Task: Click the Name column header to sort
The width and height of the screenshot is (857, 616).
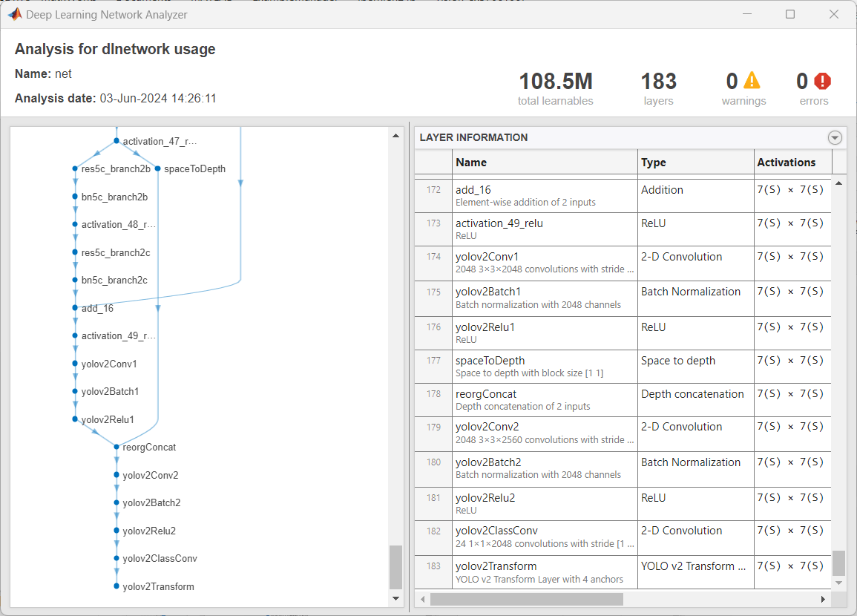Action: (x=471, y=162)
